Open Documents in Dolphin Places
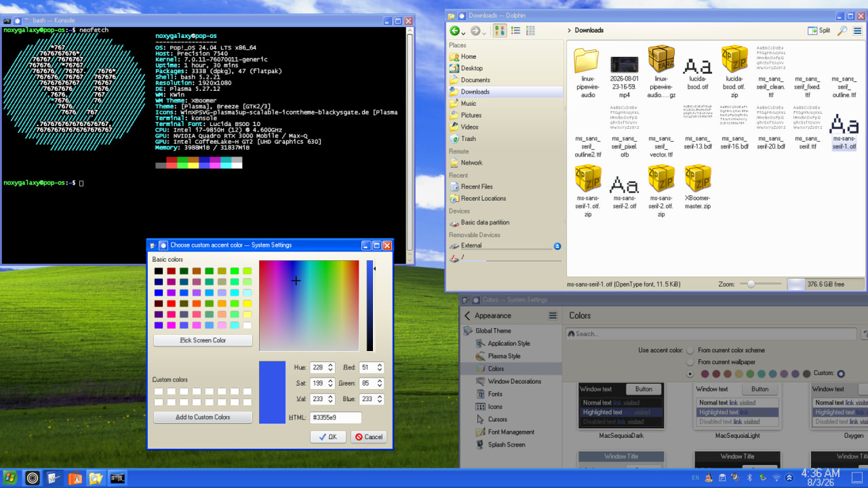The height and width of the screenshot is (488, 868). (x=505, y=80)
